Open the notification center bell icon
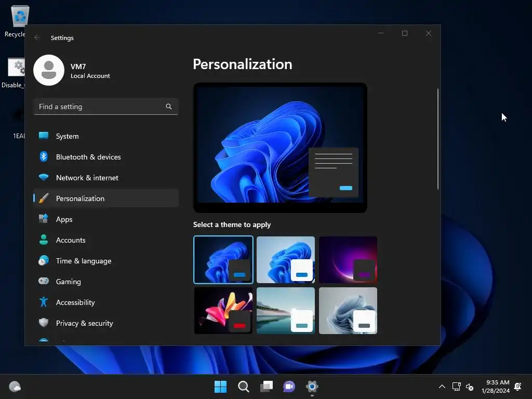532x399 pixels. coord(518,387)
